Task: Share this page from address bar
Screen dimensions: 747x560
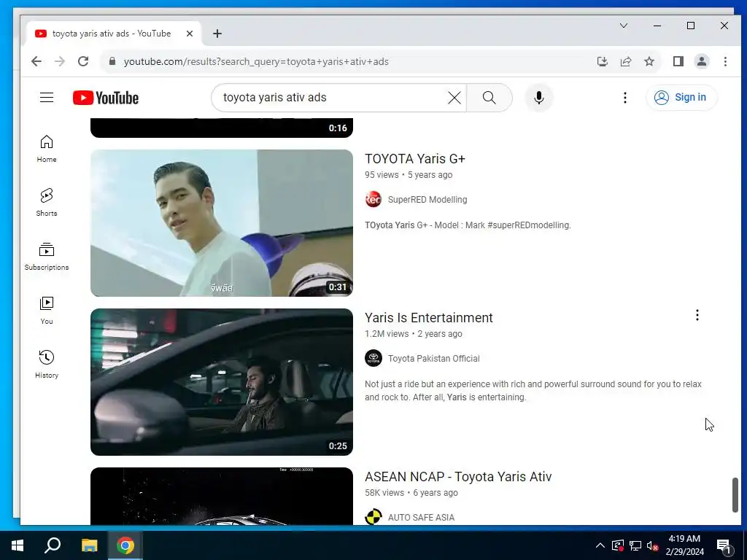Action: point(625,61)
